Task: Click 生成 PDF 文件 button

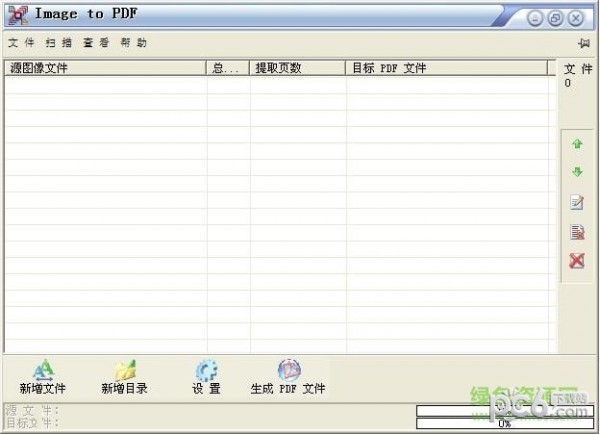Action: (x=288, y=377)
